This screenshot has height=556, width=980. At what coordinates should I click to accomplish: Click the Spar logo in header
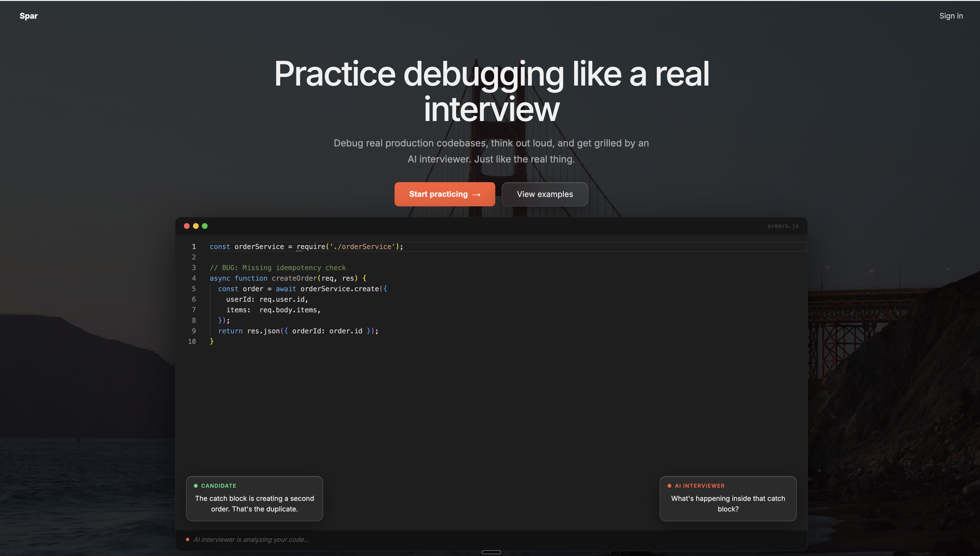(x=29, y=16)
